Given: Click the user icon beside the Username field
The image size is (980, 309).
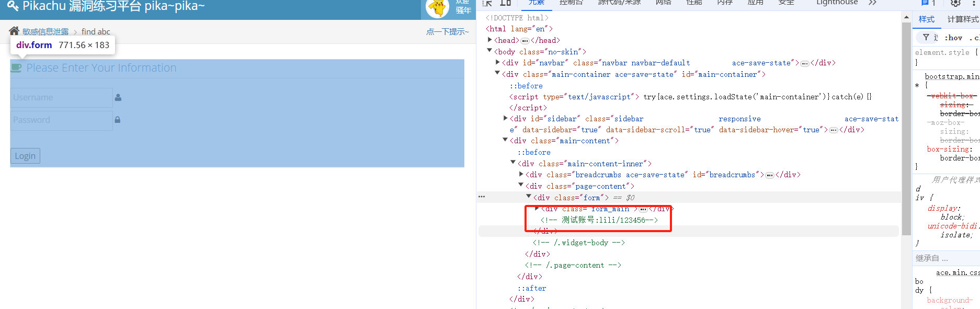Looking at the screenshot, I should coord(118,97).
